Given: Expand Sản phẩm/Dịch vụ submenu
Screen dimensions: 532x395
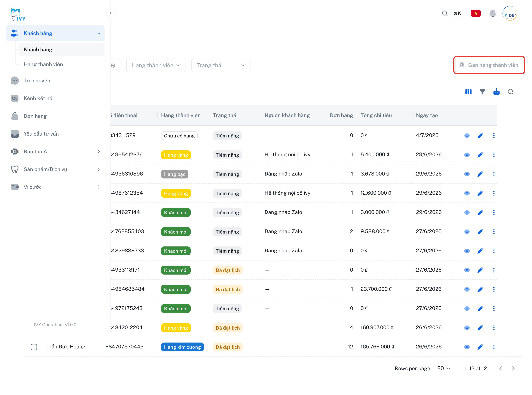Looking at the screenshot, I should click(98, 169).
